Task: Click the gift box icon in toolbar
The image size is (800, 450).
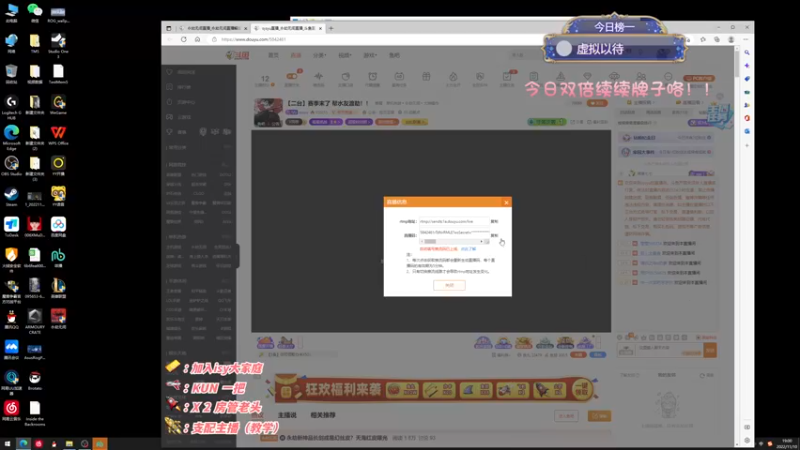Action: pyautogui.click(x=426, y=77)
